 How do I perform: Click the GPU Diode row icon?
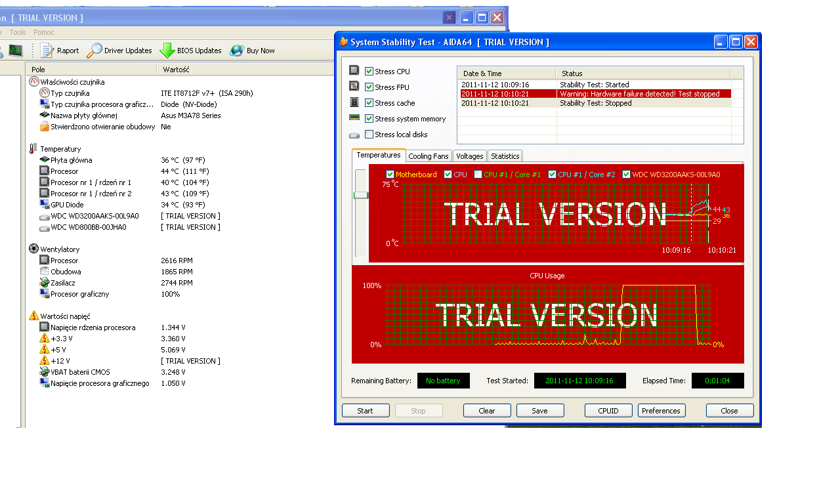click(x=45, y=205)
